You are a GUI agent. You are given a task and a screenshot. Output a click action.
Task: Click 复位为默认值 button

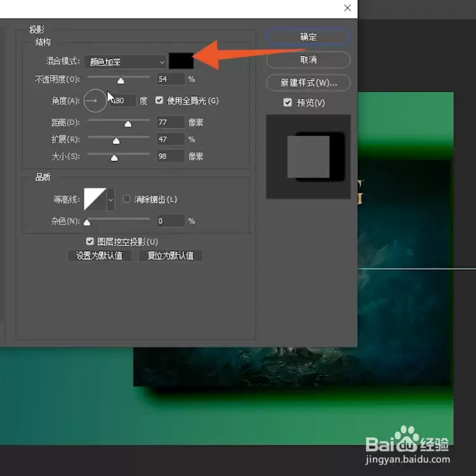[x=170, y=256]
